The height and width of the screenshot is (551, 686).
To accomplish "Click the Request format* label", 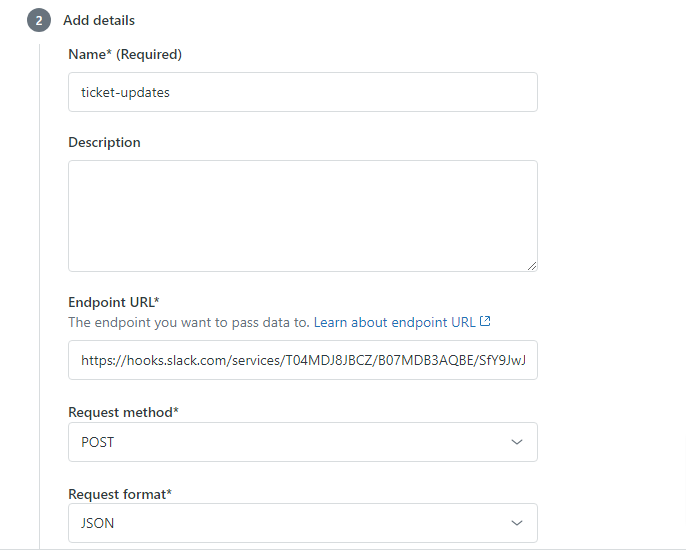I will tap(120, 494).
